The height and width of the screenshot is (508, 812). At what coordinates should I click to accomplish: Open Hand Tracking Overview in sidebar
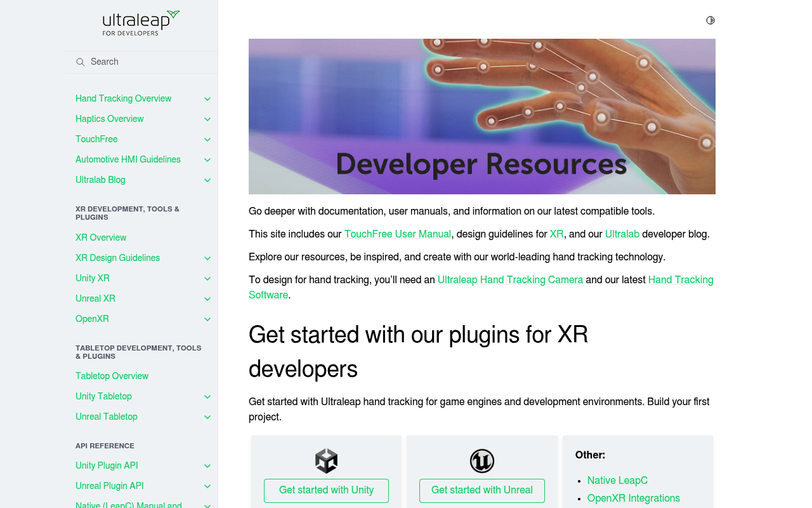(123, 98)
